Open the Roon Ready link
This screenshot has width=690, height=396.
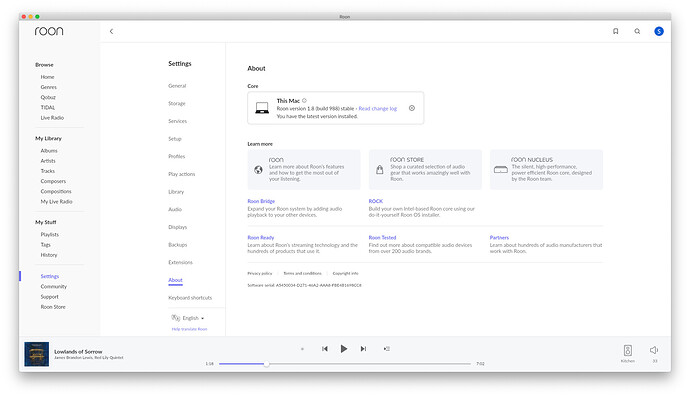pos(261,238)
